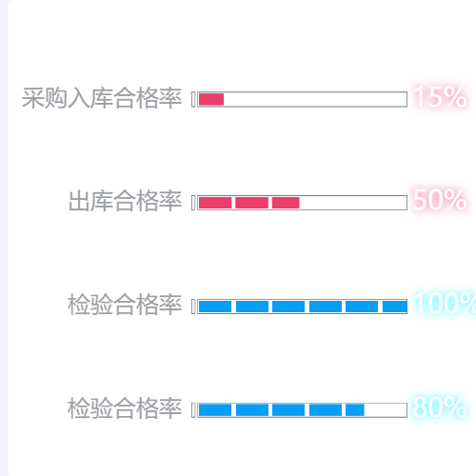Click third blue segment of the 100% bar

pyautogui.click(x=288, y=307)
